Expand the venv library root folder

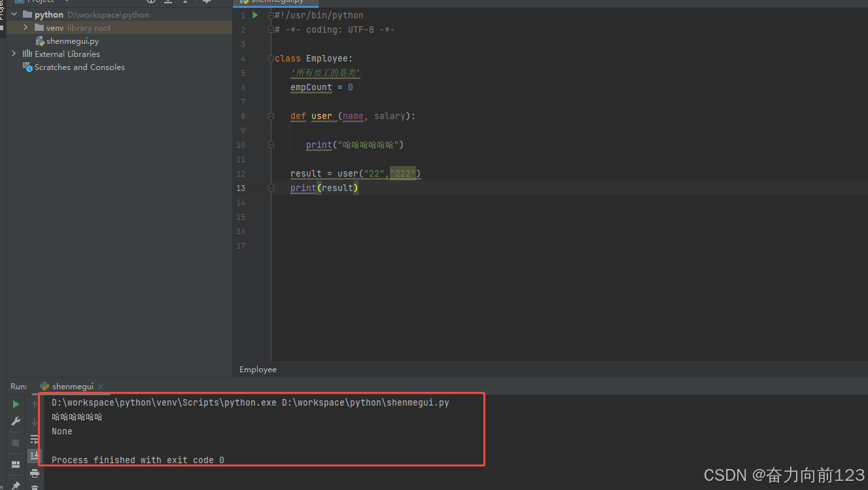pyautogui.click(x=26, y=27)
